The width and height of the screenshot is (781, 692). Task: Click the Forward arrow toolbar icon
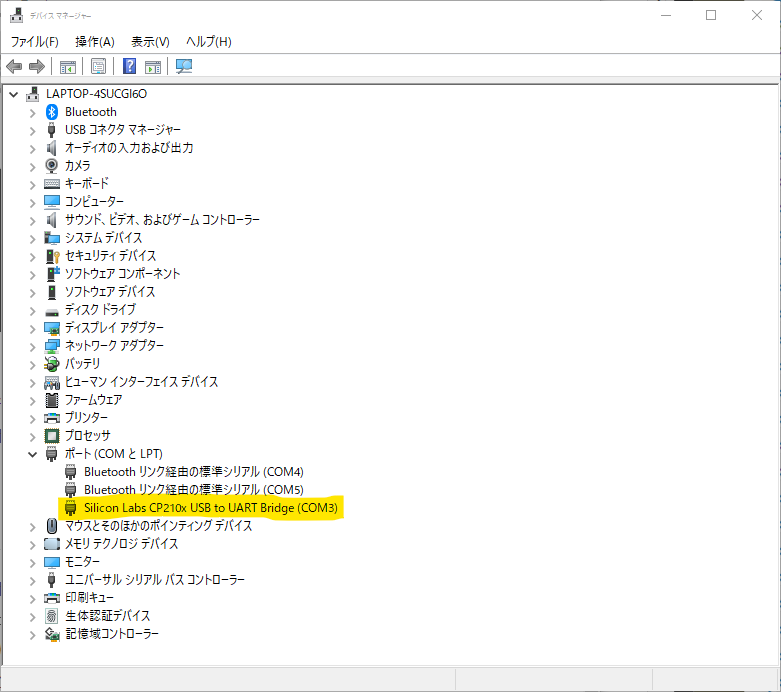tap(37, 66)
